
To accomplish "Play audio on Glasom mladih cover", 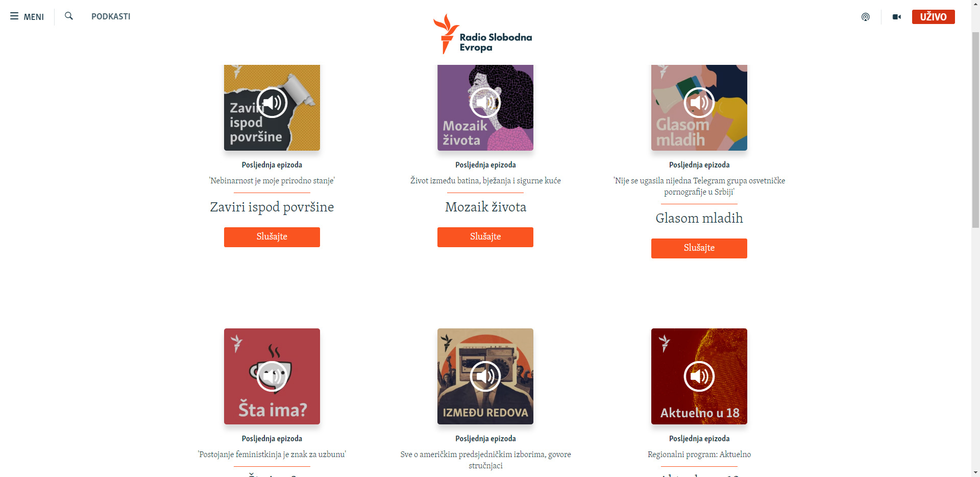I will click(x=699, y=103).
